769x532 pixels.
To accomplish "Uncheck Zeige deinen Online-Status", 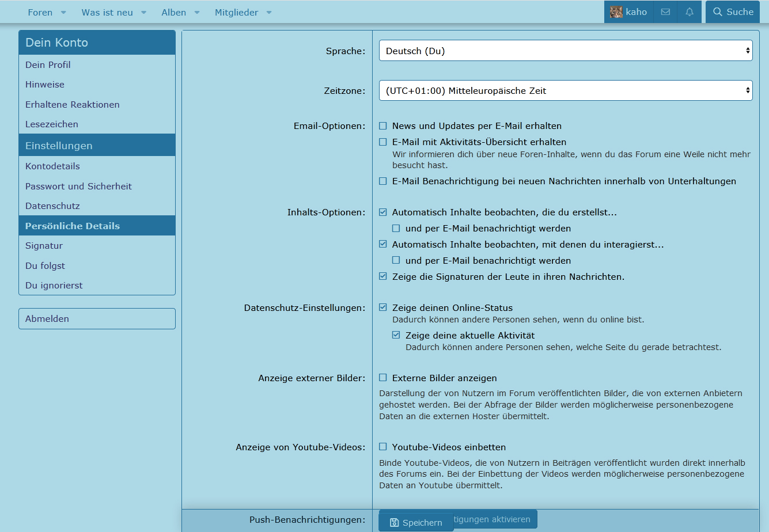I will click(x=383, y=307).
